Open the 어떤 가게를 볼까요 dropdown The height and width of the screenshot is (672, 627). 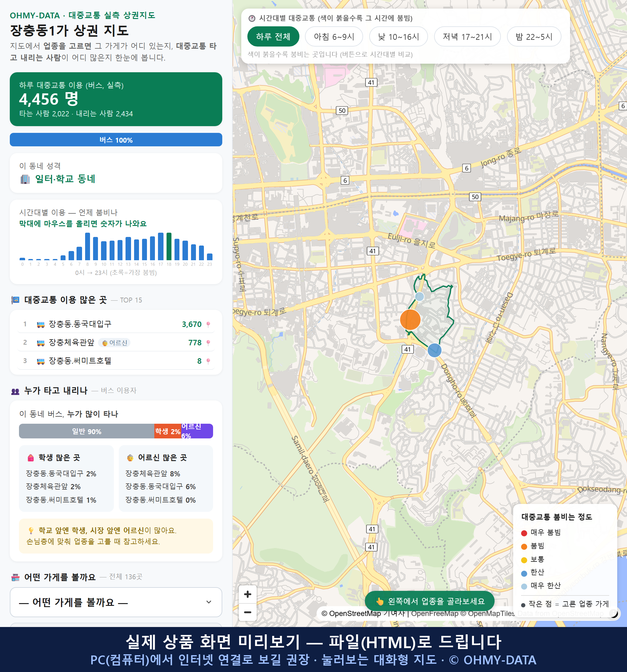pos(116,602)
